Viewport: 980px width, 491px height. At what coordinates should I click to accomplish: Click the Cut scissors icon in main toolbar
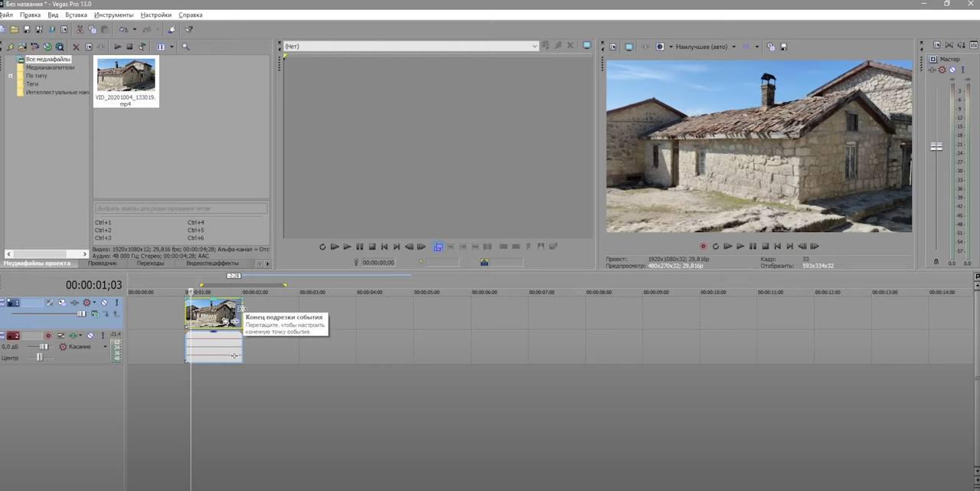[80, 30]
